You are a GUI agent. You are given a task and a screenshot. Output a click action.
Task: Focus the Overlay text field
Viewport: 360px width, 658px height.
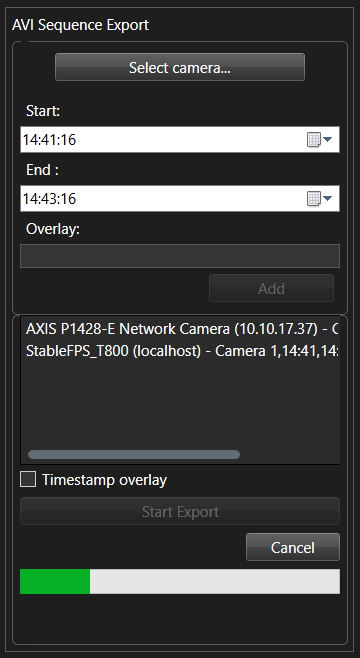click(x=180, y=256)
